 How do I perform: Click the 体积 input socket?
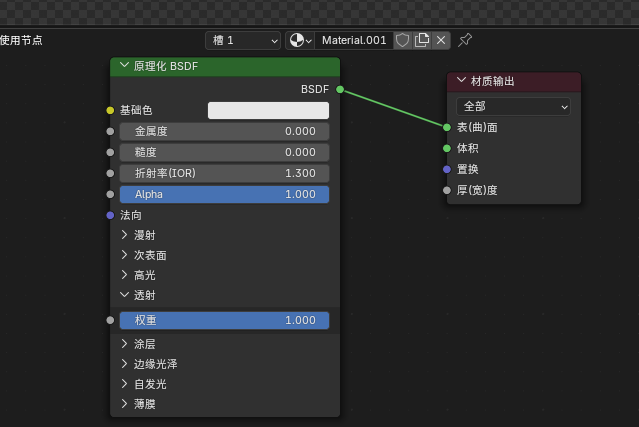[447, 148]
